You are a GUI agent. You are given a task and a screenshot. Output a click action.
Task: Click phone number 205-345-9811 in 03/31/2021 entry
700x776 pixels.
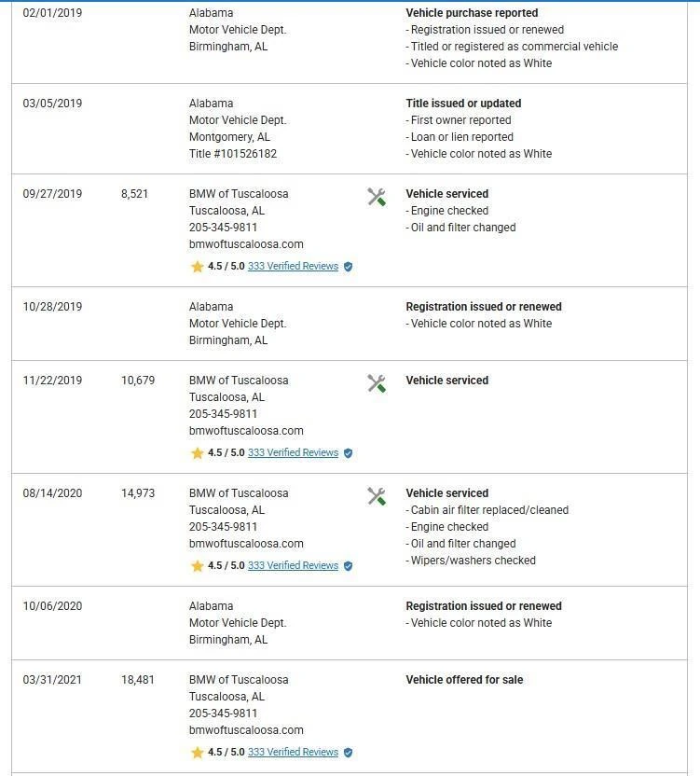pyautogui.click(x=223, y=714)
